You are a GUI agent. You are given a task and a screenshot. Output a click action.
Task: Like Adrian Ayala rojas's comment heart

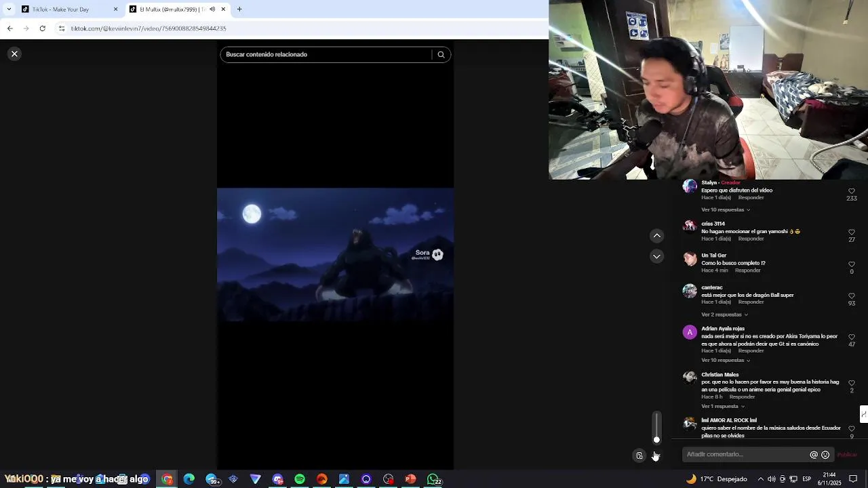(x=852, y=337)
